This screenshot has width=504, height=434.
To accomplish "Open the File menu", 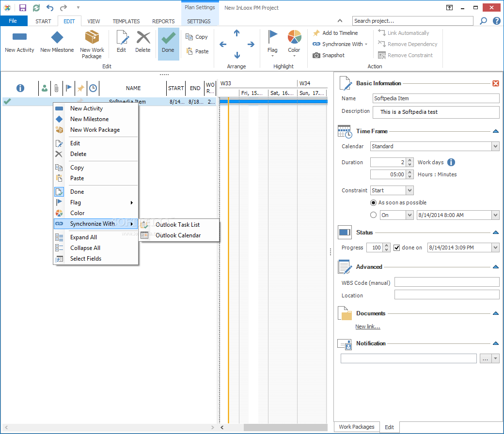I will [13, 21].
